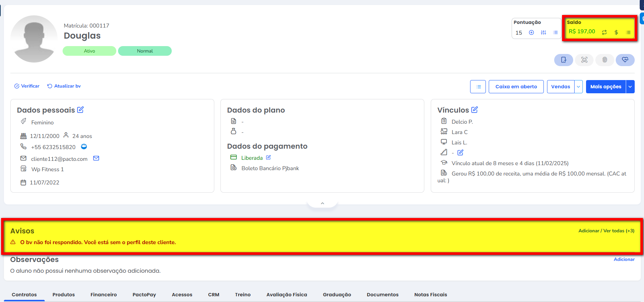Click the WhatsApp chat icon beside phone number
The image size is (644, 302).
(x=84, y=147)
